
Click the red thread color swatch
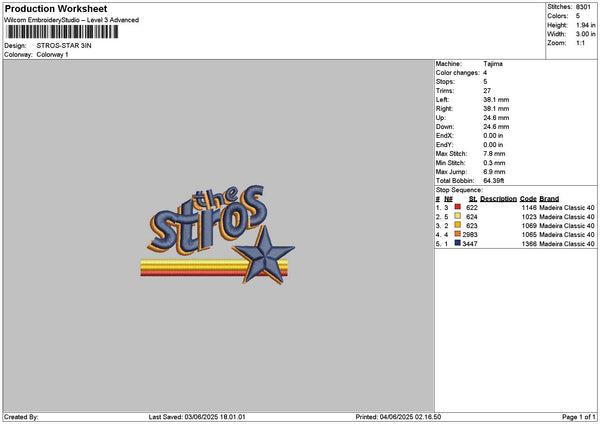tap(457, 207)
